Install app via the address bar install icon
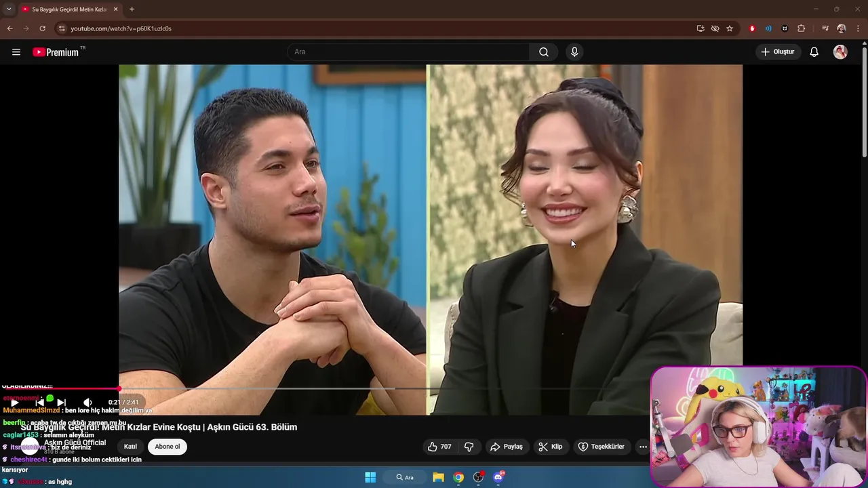This screenshot has height=488, width=868. click(x=701, y=28)
